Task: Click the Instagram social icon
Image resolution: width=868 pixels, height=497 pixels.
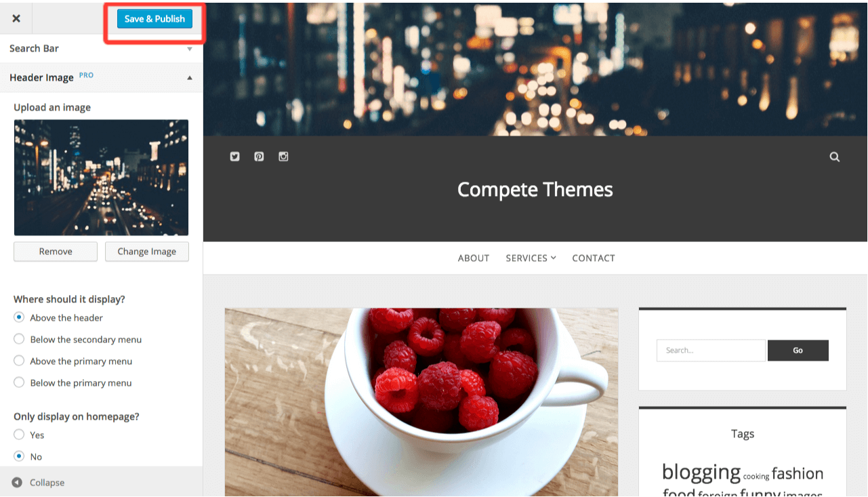Action: point(283,157)
